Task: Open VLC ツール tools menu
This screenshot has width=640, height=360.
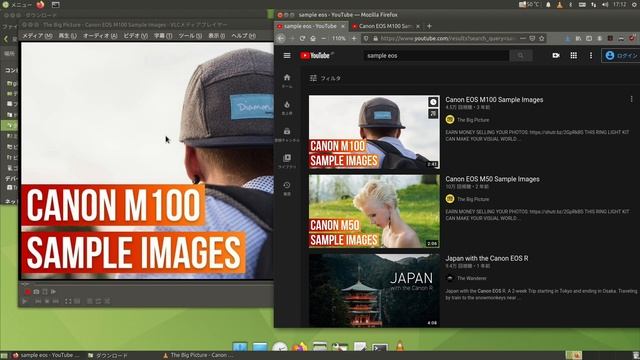Action: (x=190, y=36)
